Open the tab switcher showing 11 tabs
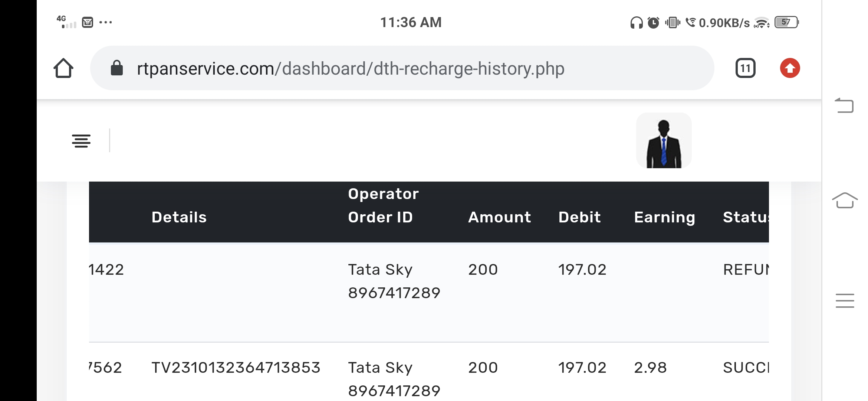This screenshot has width=868, height=401. click(745, 68)
